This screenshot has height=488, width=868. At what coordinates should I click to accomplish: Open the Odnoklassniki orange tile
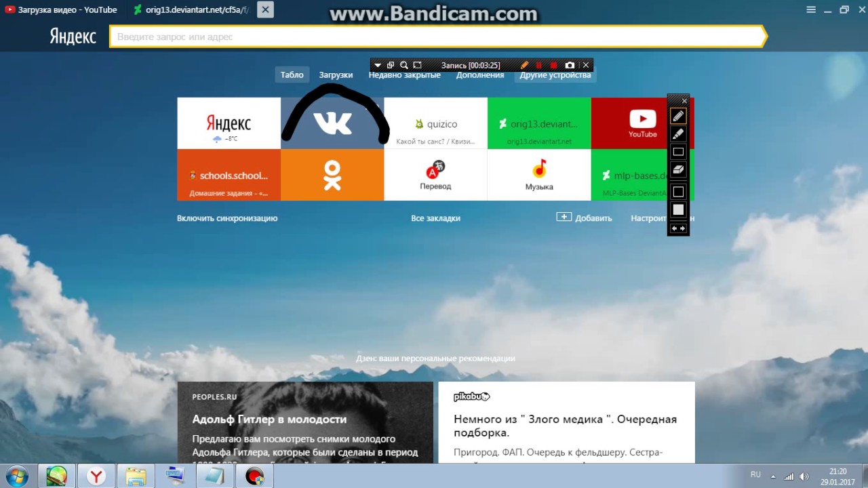(x=332, y=175)
